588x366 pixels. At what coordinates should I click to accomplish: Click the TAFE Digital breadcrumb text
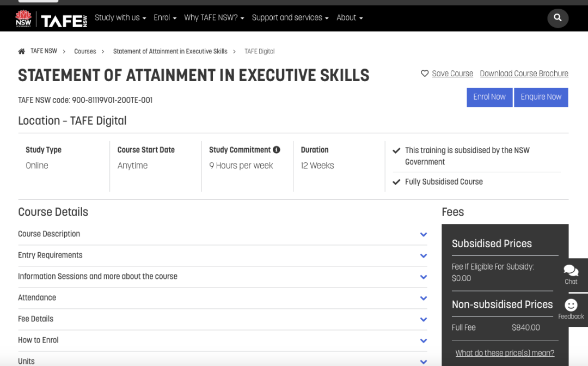(x=260, y=51)
